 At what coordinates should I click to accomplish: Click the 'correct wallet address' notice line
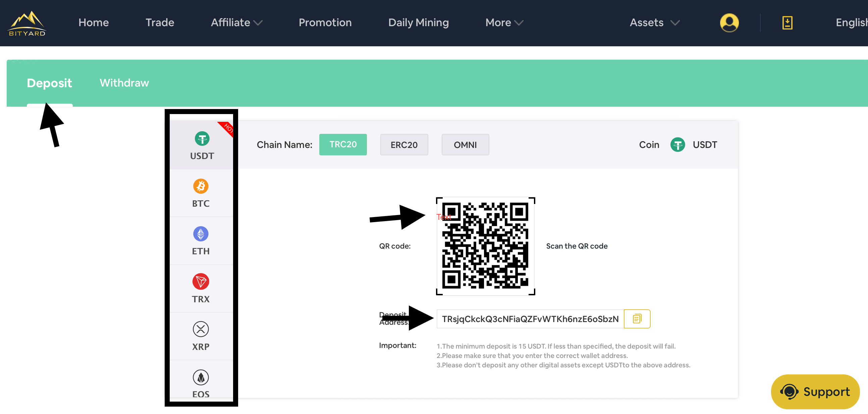(x=532, y=356)
